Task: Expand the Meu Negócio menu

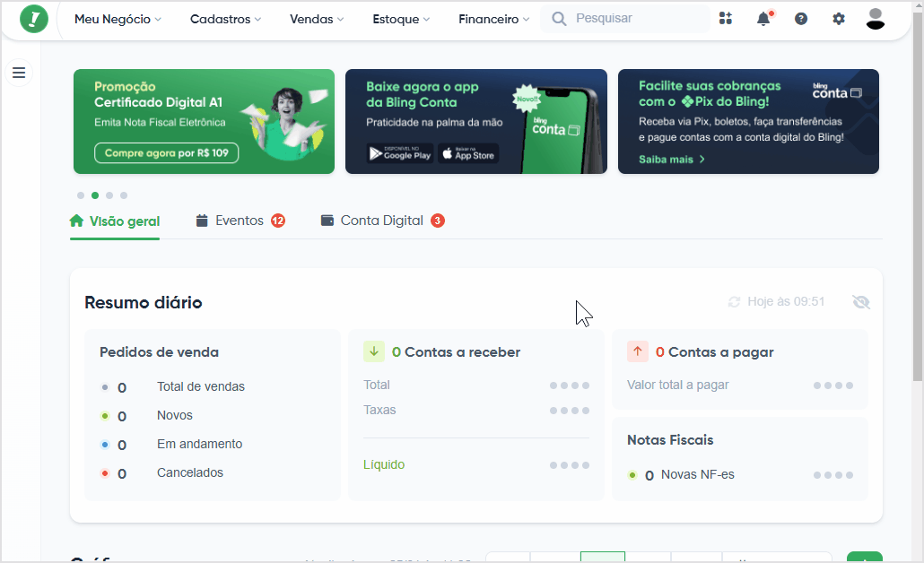Action: click(x=118, y=19)
